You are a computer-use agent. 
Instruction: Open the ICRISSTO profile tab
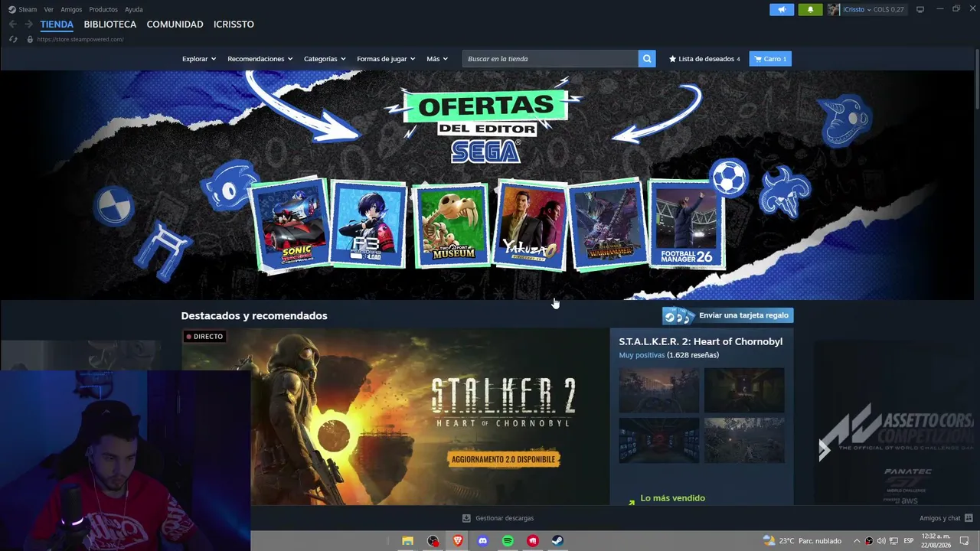(x=234, y=24)
